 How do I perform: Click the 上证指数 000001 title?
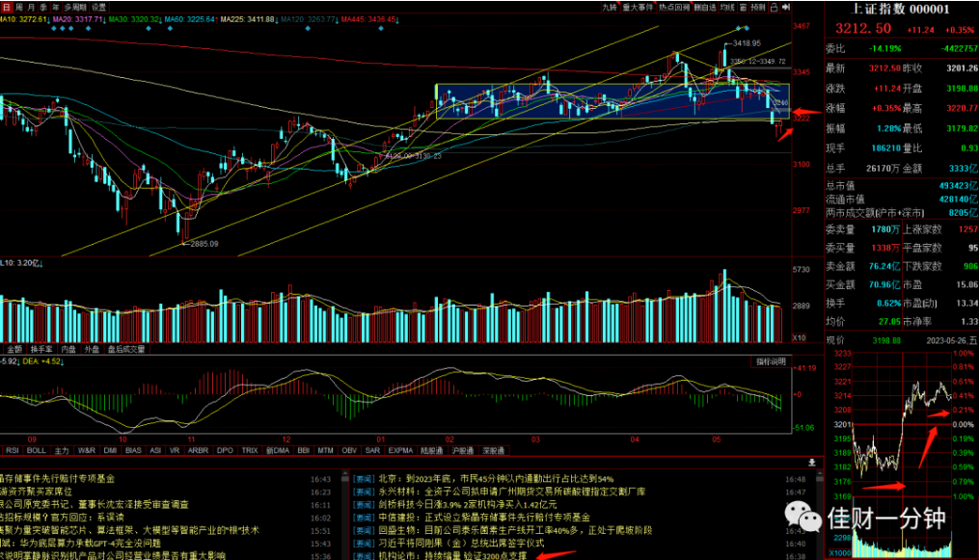[900, 9]
